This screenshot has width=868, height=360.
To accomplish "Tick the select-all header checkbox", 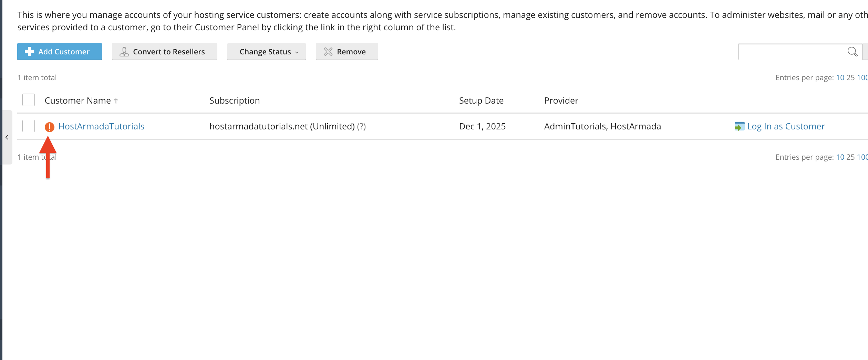I will 29,100.
